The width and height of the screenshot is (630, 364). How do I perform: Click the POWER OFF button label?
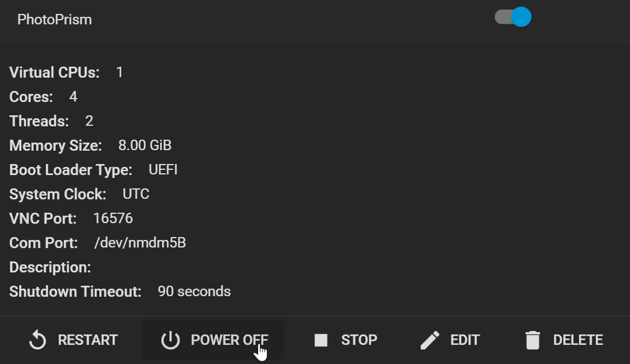pos(229,340)
